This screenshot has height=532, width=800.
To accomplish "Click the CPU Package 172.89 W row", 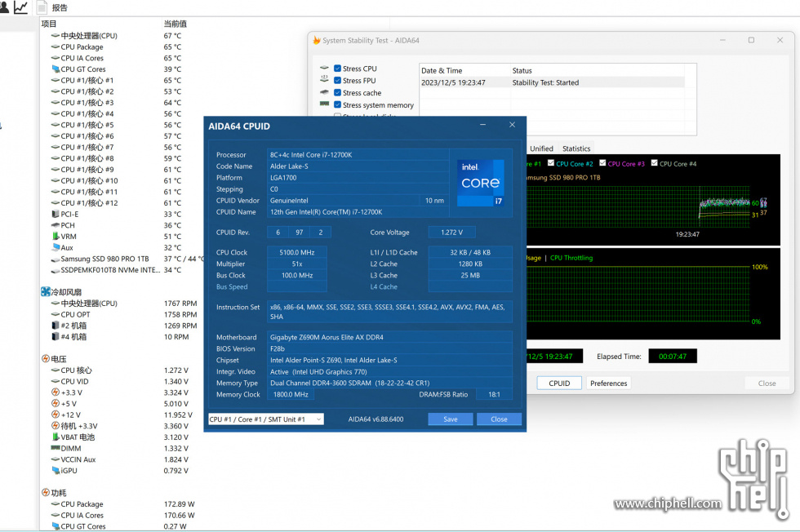I will [123, 504].
